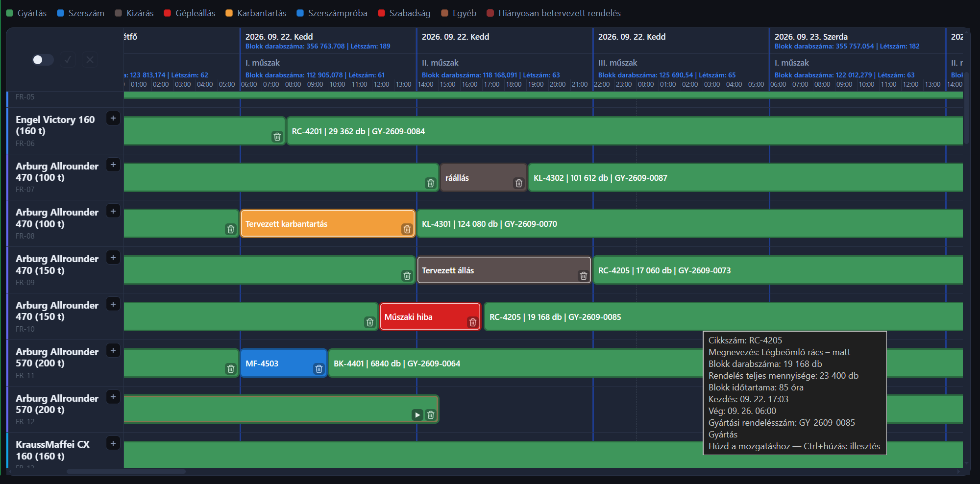Click the horizontal scrollbar thumb at bottom

coord(126,472)
